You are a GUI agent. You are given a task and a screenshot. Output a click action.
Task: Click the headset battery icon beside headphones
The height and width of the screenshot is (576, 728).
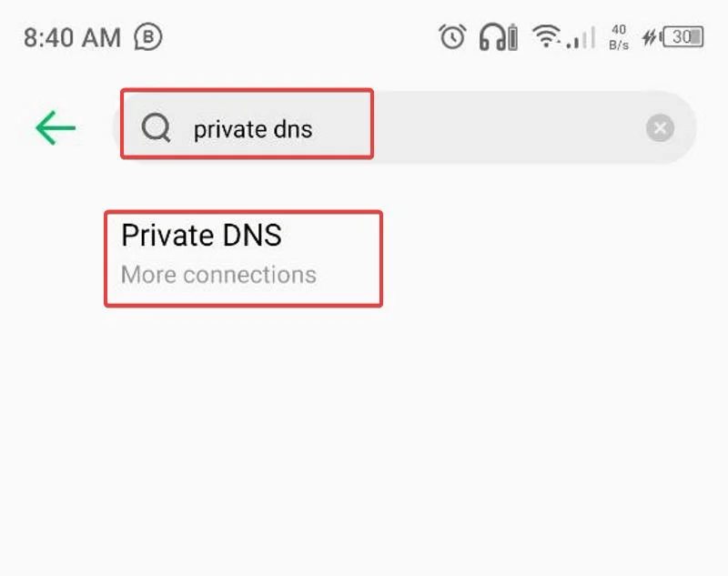pyautogui.click(x=512, y=38)
